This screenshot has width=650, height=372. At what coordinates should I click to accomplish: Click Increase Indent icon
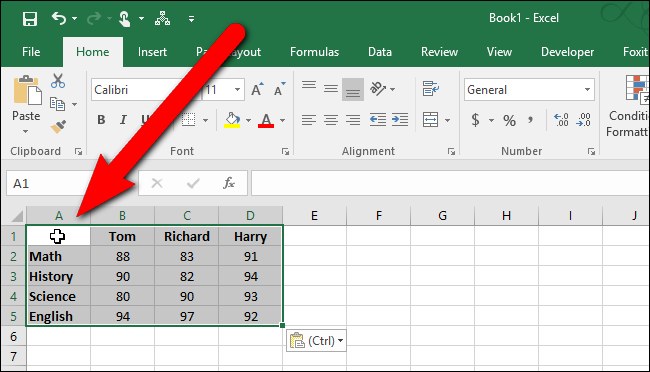coord(400,120)
